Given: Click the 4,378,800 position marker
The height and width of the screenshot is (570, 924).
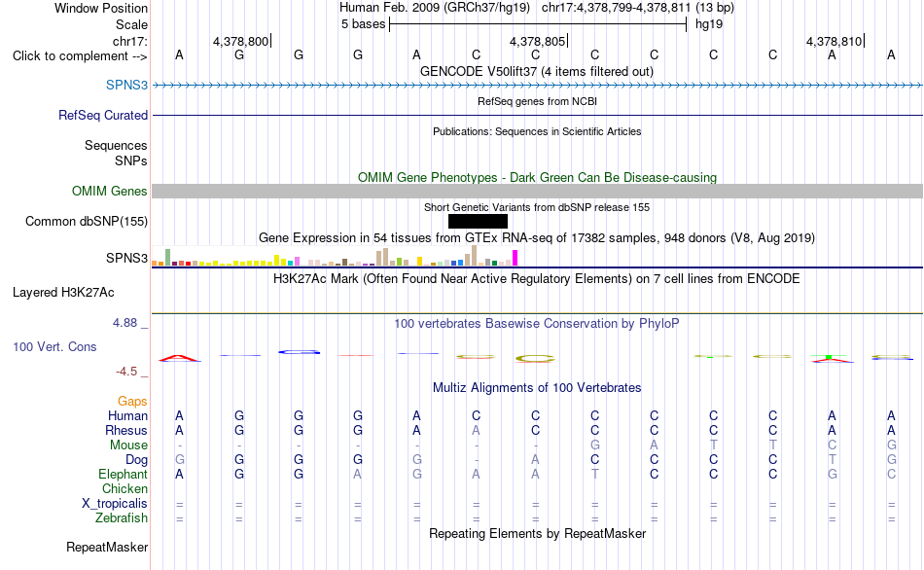Looking at the screenshot, I should 241,41.
